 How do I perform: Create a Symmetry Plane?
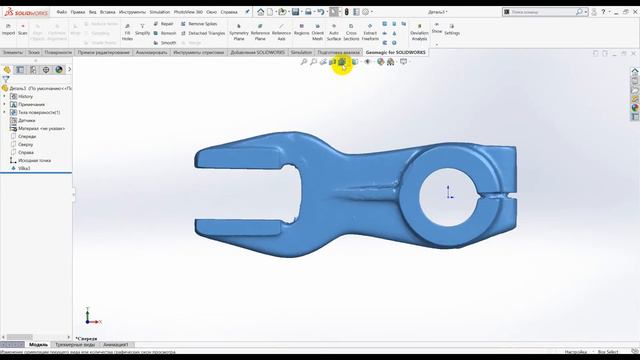(x=239, y=32)
